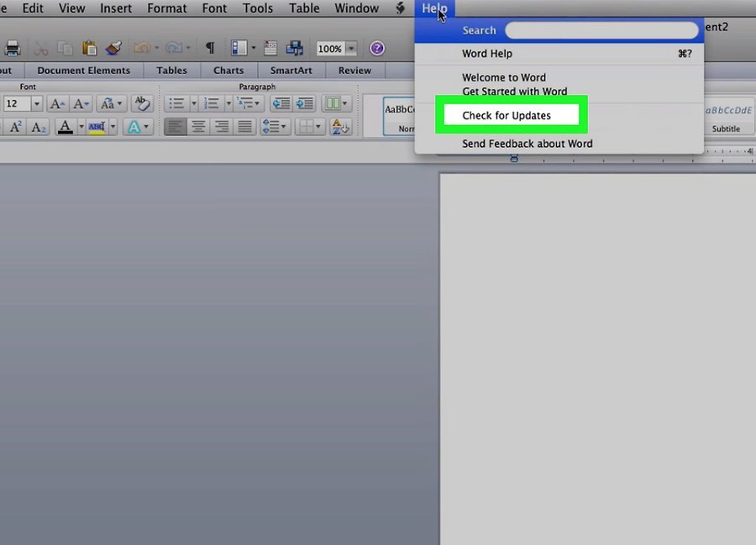Click the Help menu Search field

(601, 30)
